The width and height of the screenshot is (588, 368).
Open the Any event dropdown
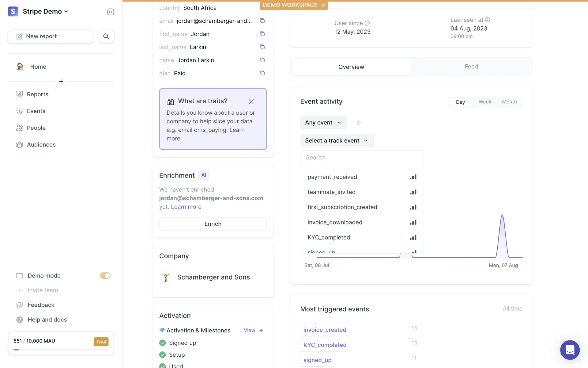pos(323,123)
